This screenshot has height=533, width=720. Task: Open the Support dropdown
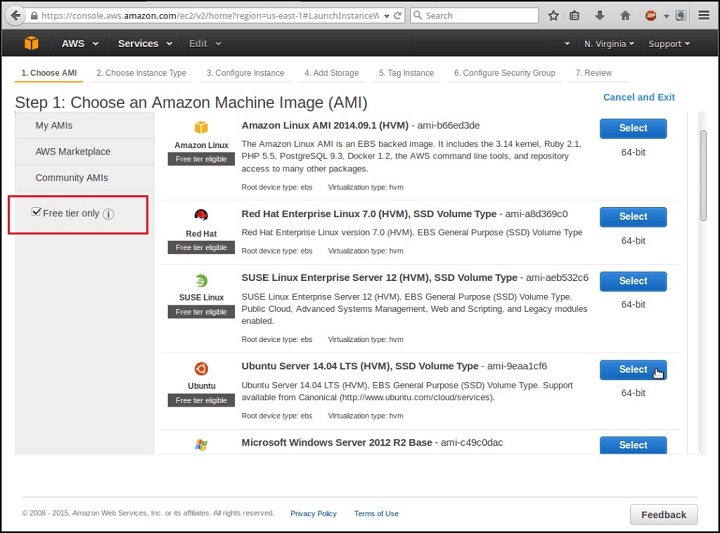(669, 44)
